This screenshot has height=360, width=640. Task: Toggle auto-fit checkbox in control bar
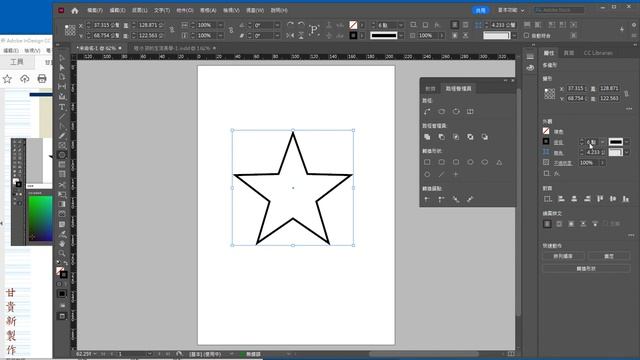tap(527, 36)
